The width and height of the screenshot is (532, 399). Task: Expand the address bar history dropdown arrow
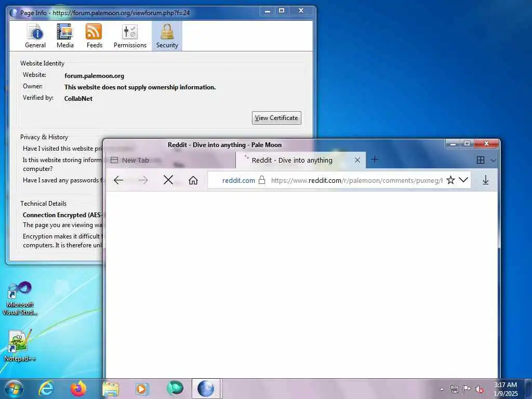pos(463,179)
